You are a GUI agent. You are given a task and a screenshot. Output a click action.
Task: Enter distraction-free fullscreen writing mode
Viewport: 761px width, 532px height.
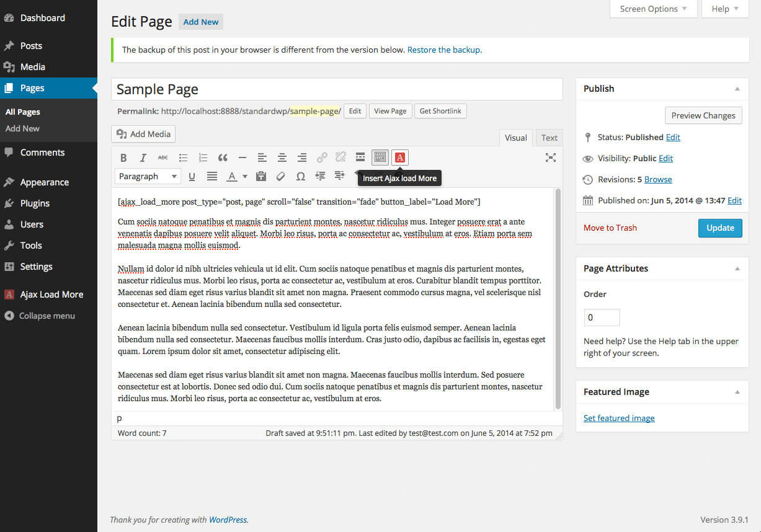pyautogui.click(x=550, y=157)
